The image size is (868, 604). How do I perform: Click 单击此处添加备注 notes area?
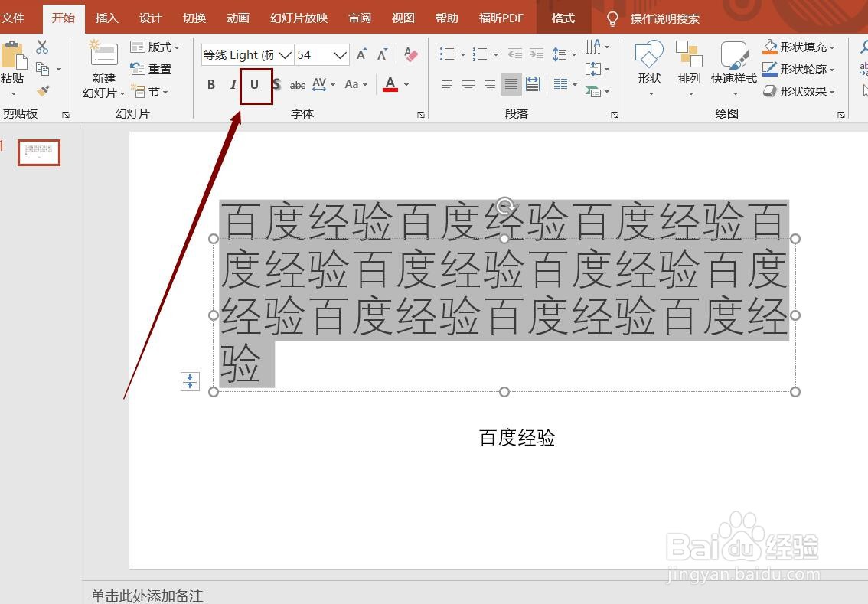pos(147,596)
